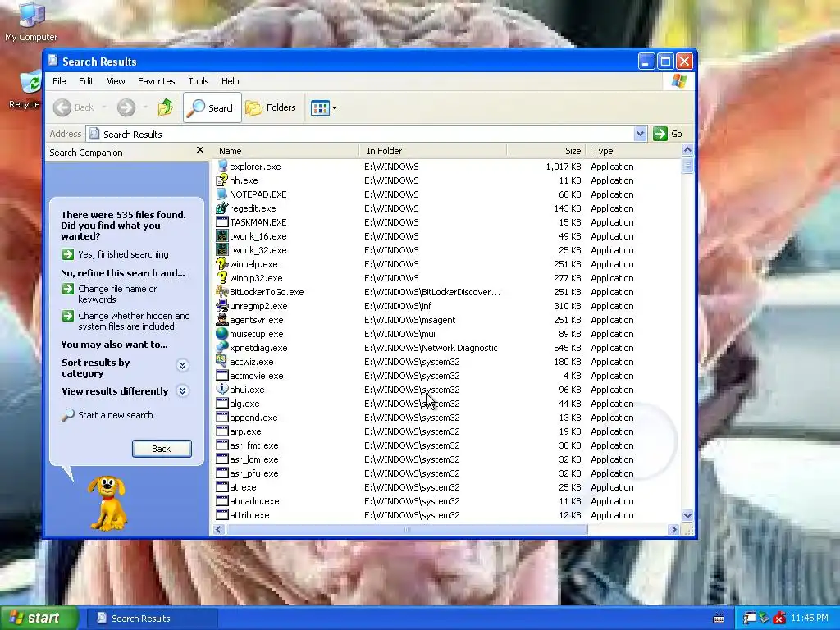840x630 pixels.
Task: Click Search Results taskbar button
Action: point(152,619)
